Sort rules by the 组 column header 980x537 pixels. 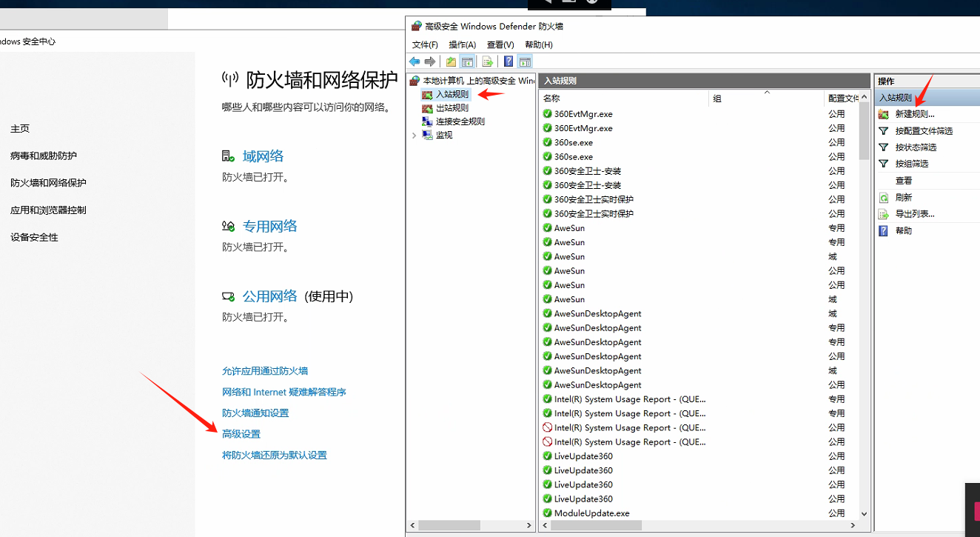coord(767,99)
